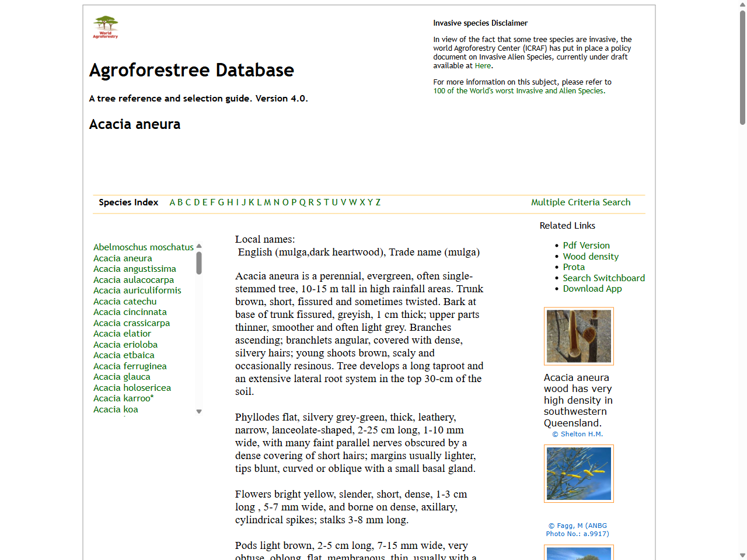This screenshot has width=747, height=560.
Task: Jump to species index letter K
Action: (252, 202)
